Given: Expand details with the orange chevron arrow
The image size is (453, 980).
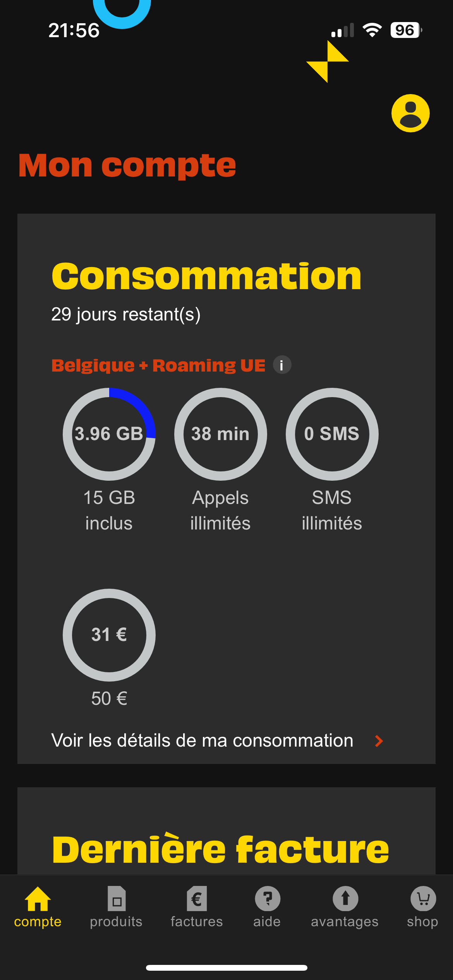Looking at the screenshot, I should [x=379, y=741].
